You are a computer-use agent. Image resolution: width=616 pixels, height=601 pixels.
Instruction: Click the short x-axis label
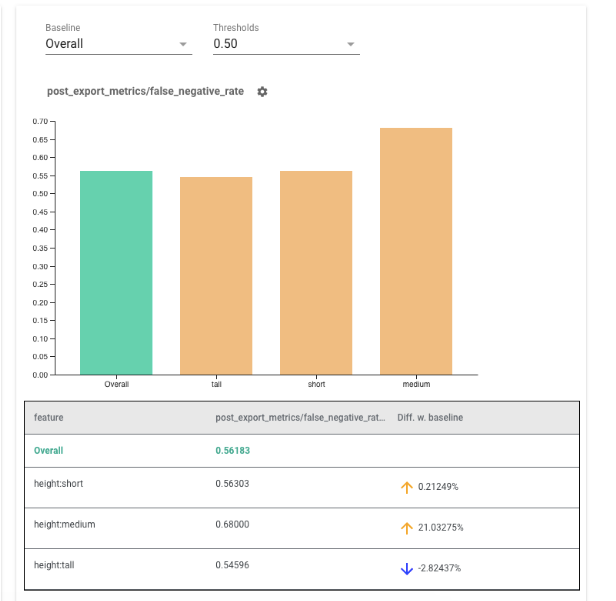tap(316, 384)
